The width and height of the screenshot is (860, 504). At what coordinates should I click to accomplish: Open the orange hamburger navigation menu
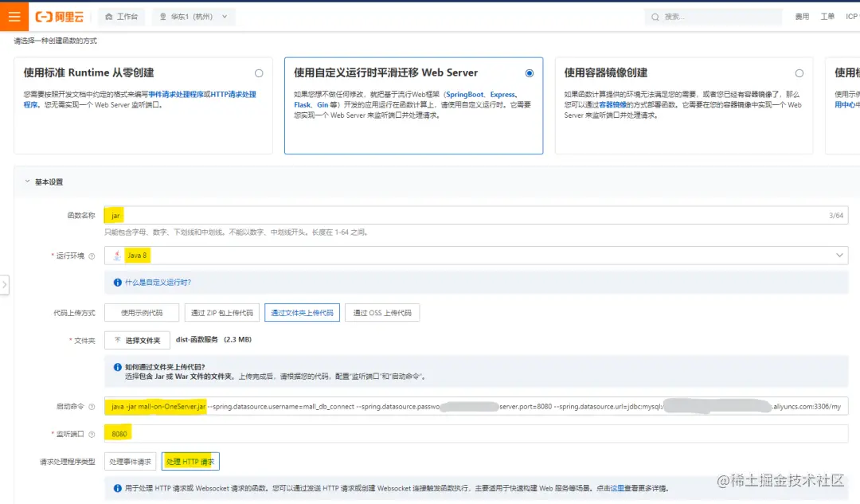tap(14, 17)
